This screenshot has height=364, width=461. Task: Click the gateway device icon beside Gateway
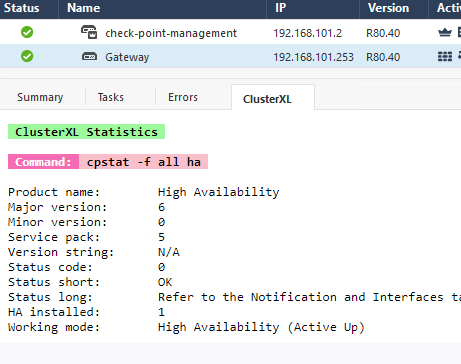89,56
